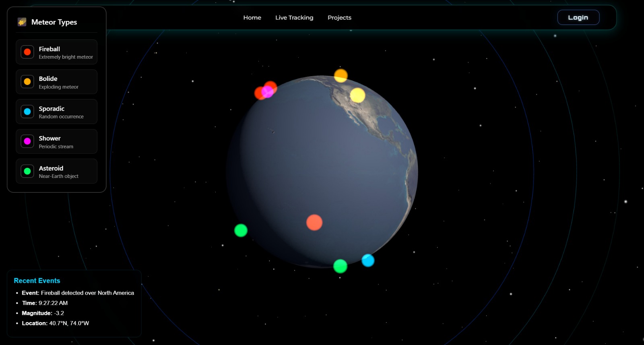Open the Projects navigation item
Viewport: 644px width, 345px height.
point(339,18)
